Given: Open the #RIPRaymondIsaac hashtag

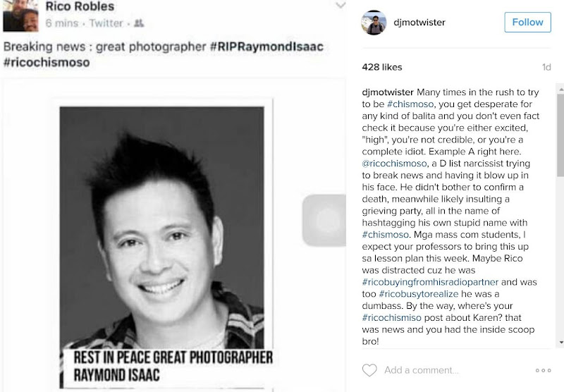Looking at the screenshot, I should 266,47.
